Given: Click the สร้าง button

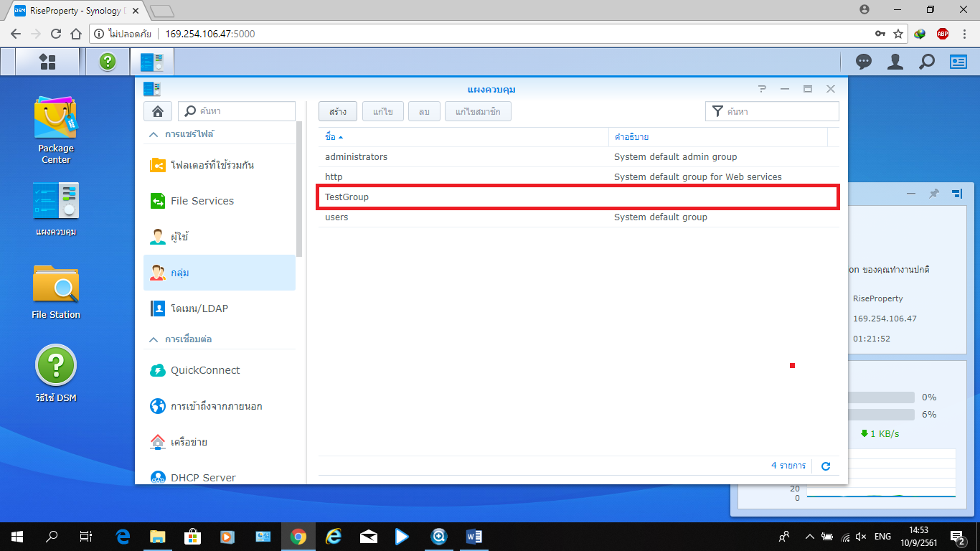Looking at the screenshot, I should pyautogui.click(x=338, y=111).
